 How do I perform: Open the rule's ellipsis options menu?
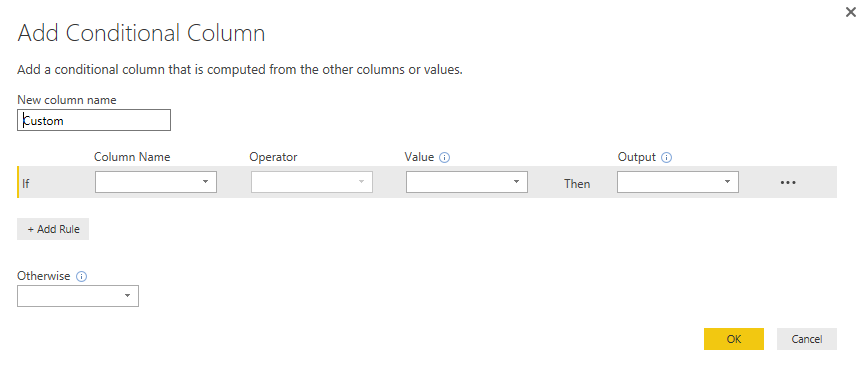788,183
